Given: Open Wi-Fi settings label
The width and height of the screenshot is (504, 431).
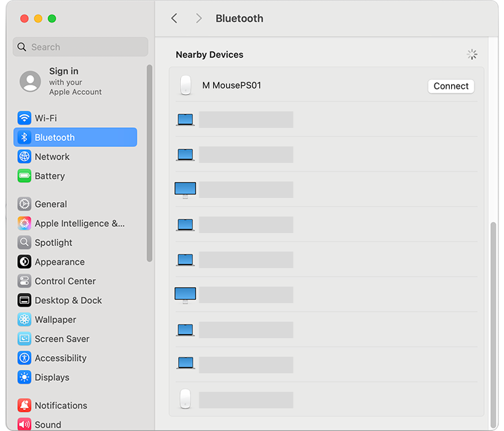Looking at the screenshot, I should [x=45, y=118].
